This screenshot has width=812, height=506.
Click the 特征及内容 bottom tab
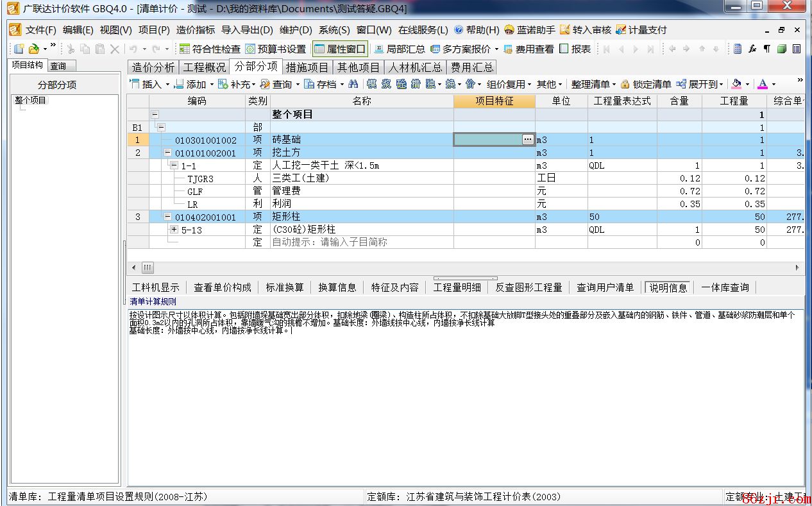point(394,287)
